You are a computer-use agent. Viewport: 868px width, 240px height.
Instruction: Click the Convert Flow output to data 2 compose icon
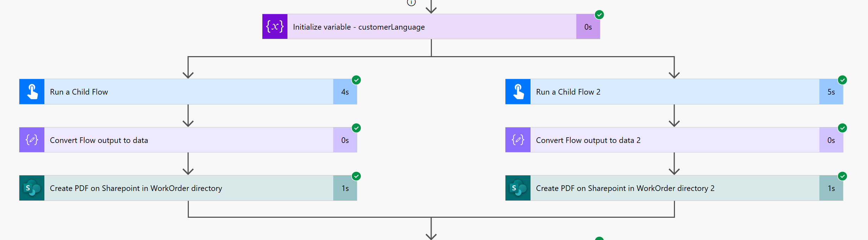click(518, 140)
